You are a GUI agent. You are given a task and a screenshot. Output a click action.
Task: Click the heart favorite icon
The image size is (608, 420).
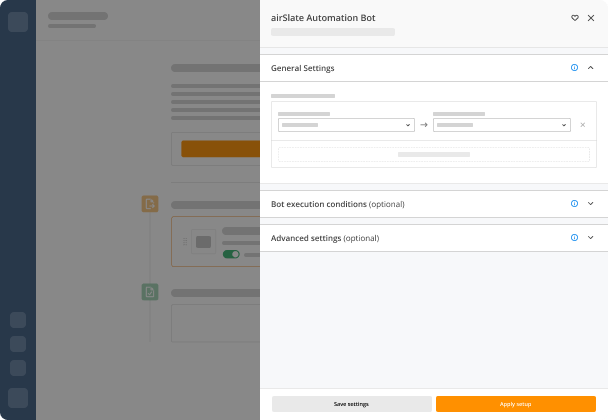[575, 18]
